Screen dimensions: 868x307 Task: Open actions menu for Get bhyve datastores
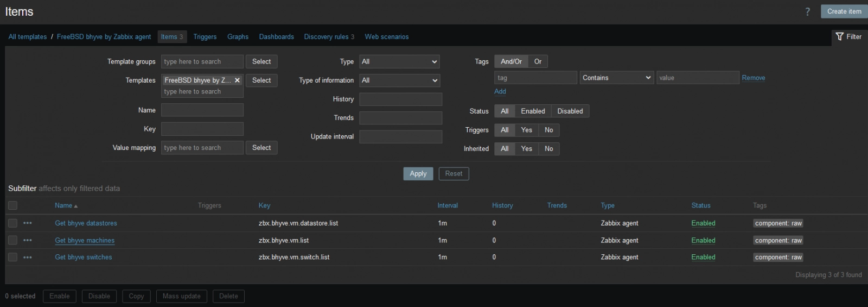tap(28, 223)
